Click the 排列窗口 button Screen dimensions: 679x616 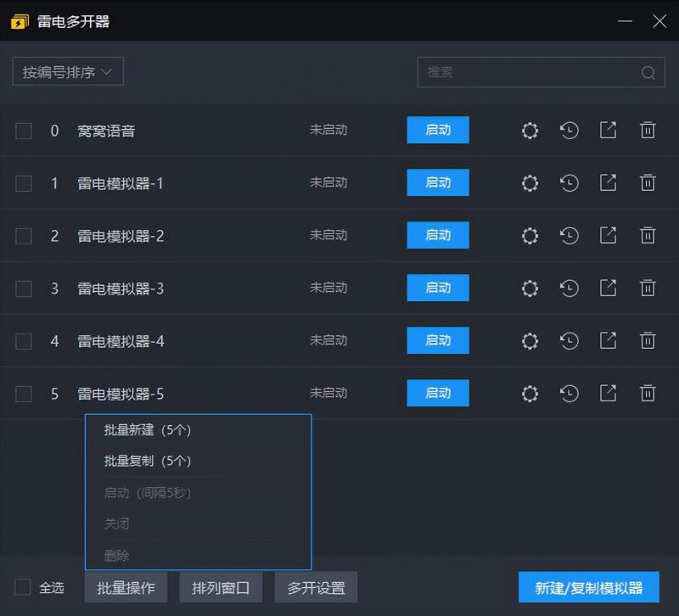pos(221,587)
